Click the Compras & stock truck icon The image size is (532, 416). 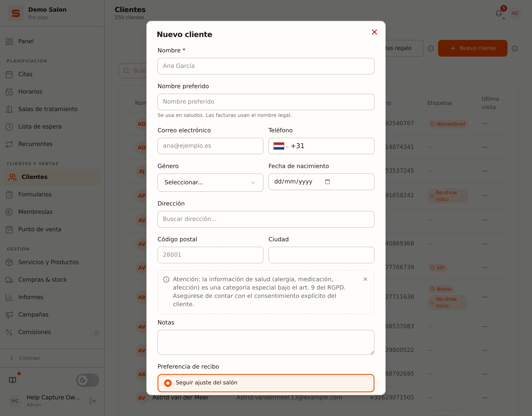pos(9,280)
